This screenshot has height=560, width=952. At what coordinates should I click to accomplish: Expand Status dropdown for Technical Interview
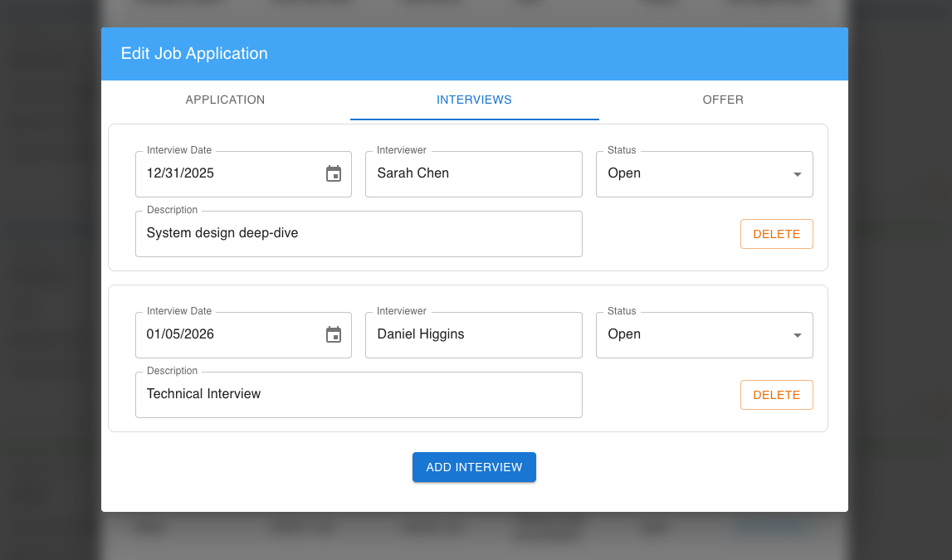point(703,335)
